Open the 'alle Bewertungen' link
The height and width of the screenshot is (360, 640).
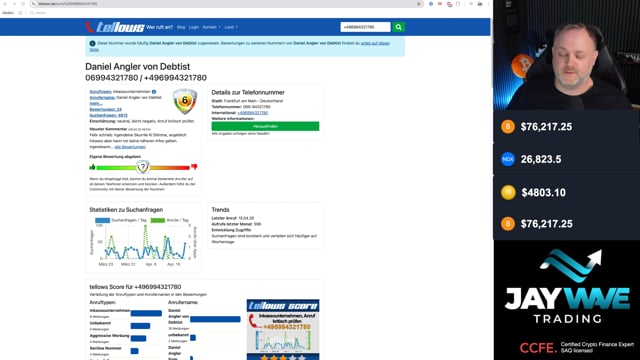(130, 147)
